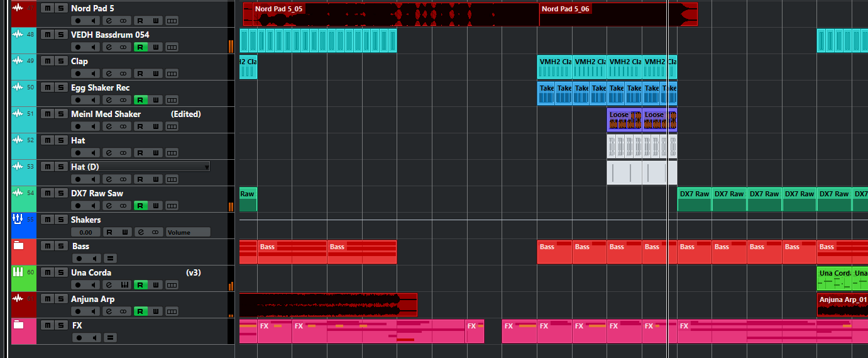Enable write automation on Una Corda
Viewport: 868px width, 358px height.
[155, 285]
